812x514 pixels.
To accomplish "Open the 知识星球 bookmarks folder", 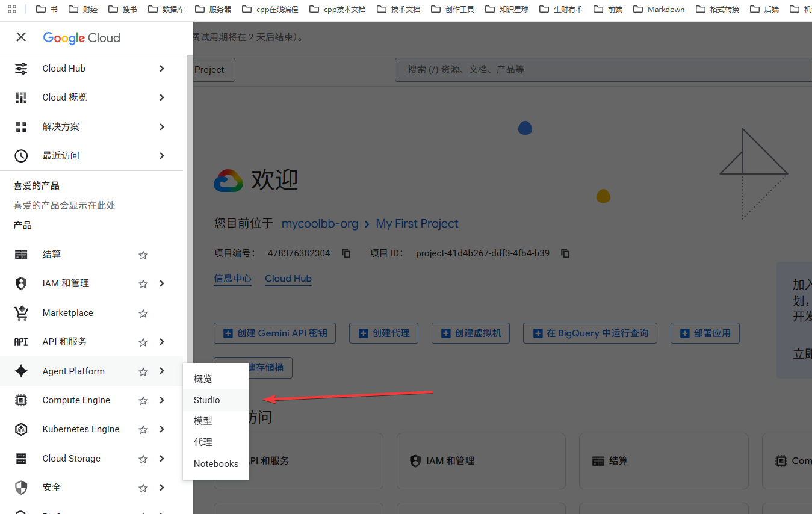I will 507,9.
